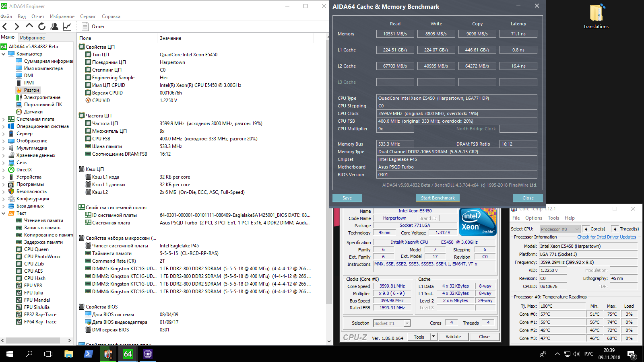The width and height of the screenshot is (644, 362).
Task: Open the Tools dropdown arrow in CPU-Z
Action: pyautogui.click(x=433, y=337)
